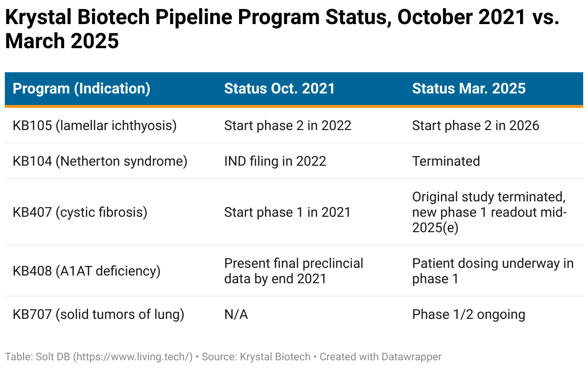This screenshot has width=588, height=368.
Task: Click the 'Terminated' status cell
Action: (x=446, y=161)
